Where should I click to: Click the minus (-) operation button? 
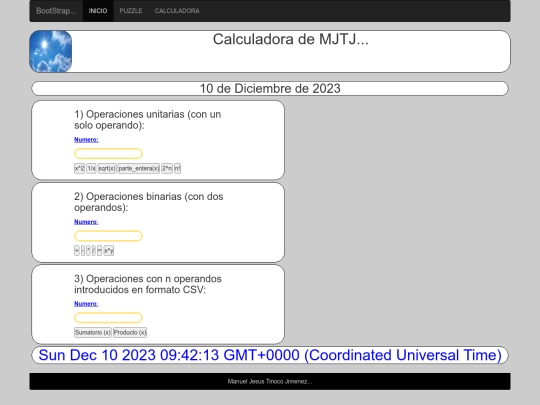click(x=83, y=250)
